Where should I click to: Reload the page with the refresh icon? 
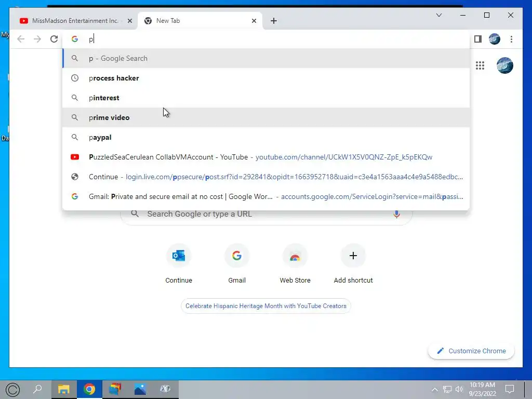[54, 39]
